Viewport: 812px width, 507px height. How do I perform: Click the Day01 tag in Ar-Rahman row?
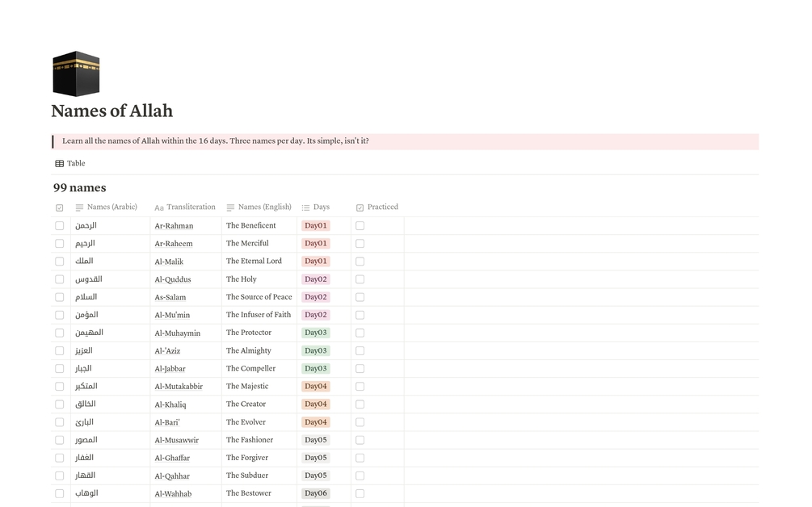click(316, 225)
